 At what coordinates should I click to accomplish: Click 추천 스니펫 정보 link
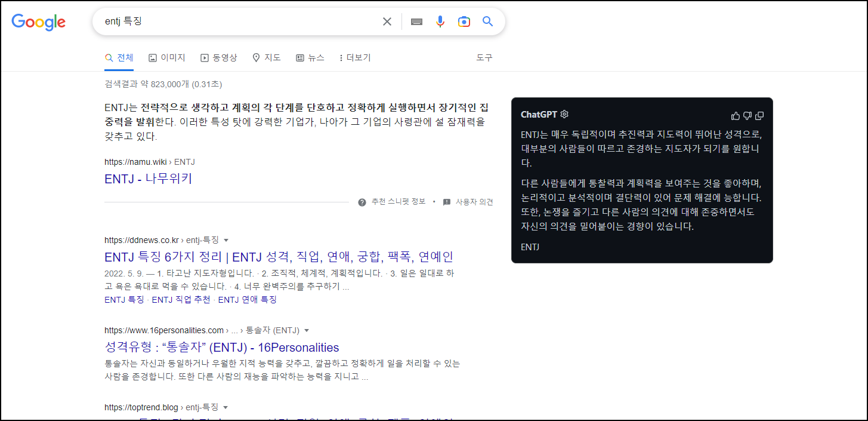click(399, 202)
